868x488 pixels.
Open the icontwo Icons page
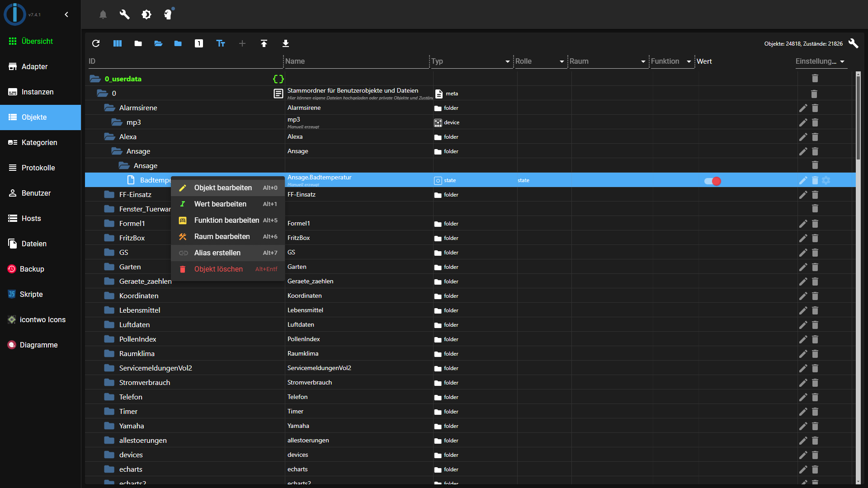40,319
